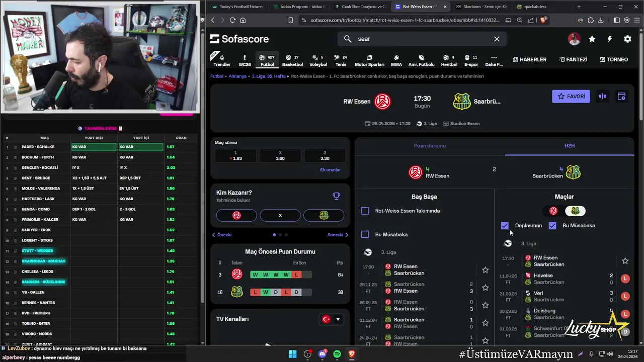Open Spotify from the taskbar
Image resolution: width=644 pixels, height=362 pixels.
click(x=337, y=354)
